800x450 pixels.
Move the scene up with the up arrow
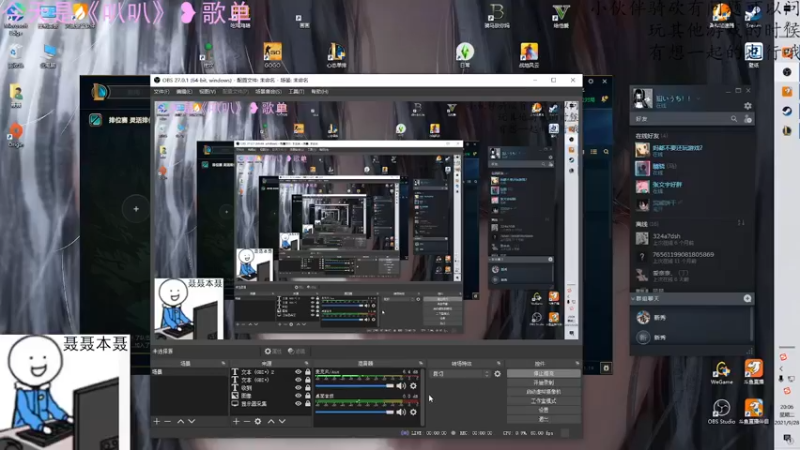pos(181,421)
